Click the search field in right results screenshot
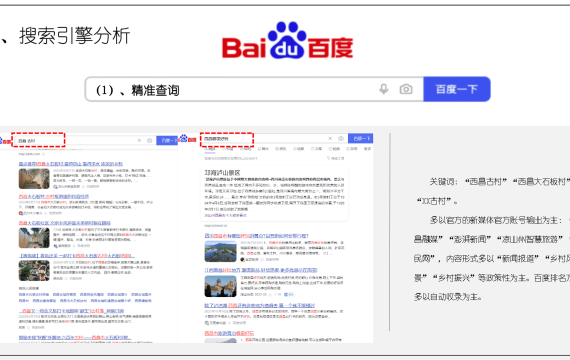The width and height of the screenshot is (570, 360). tap(274, 139)
